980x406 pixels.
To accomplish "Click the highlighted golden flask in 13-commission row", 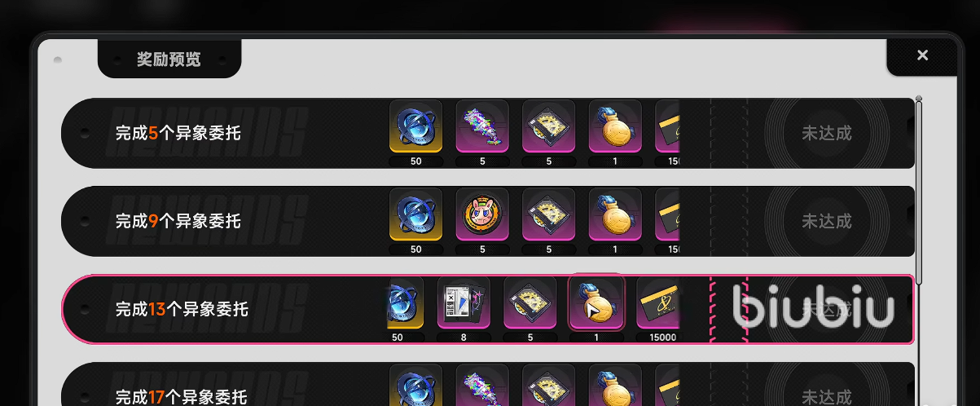I will (x=596, y=302).
